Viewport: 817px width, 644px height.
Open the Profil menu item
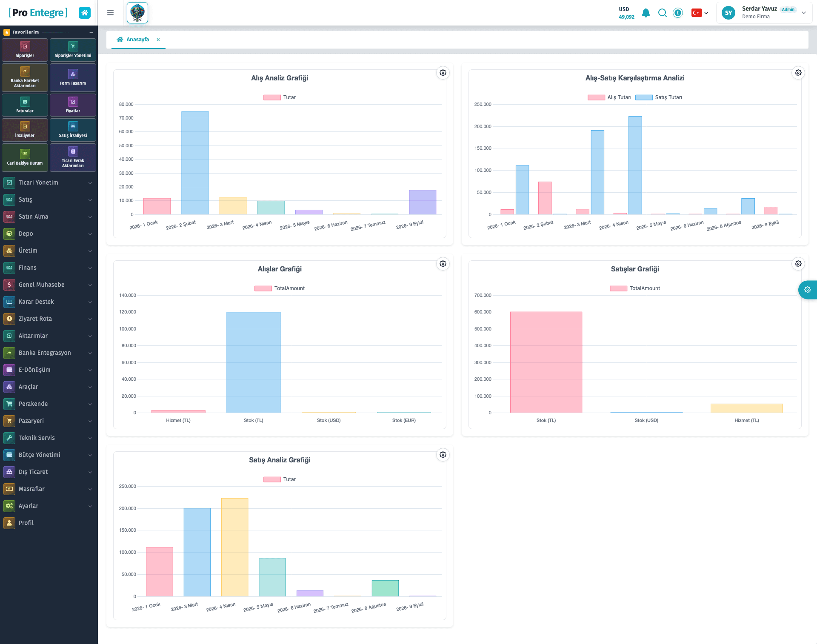tap(49, 523)
